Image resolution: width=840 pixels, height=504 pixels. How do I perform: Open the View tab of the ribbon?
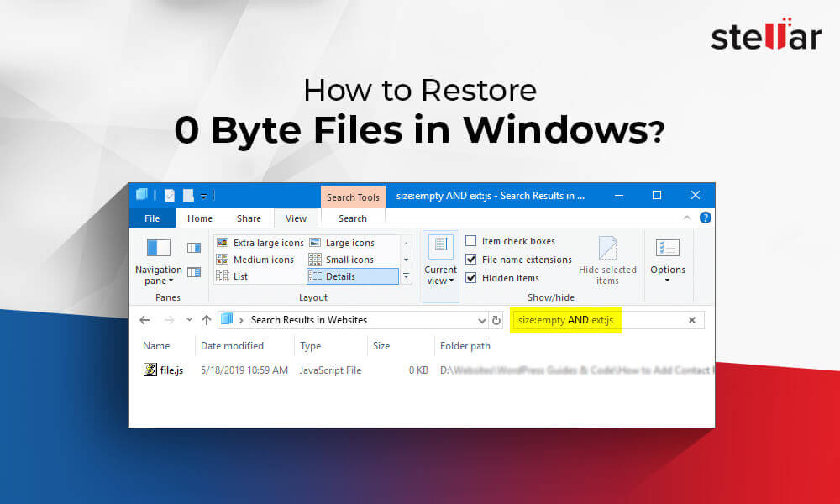[x=296, y=218]
